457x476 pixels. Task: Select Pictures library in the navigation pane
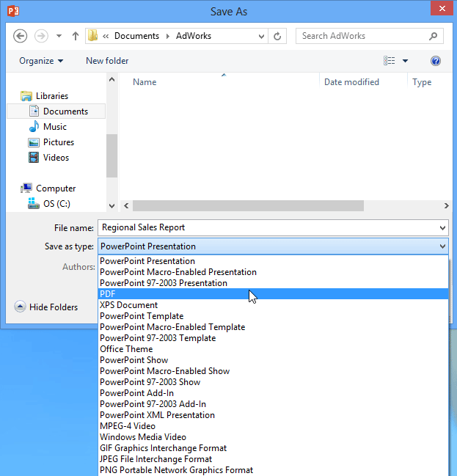coord(58,142)
